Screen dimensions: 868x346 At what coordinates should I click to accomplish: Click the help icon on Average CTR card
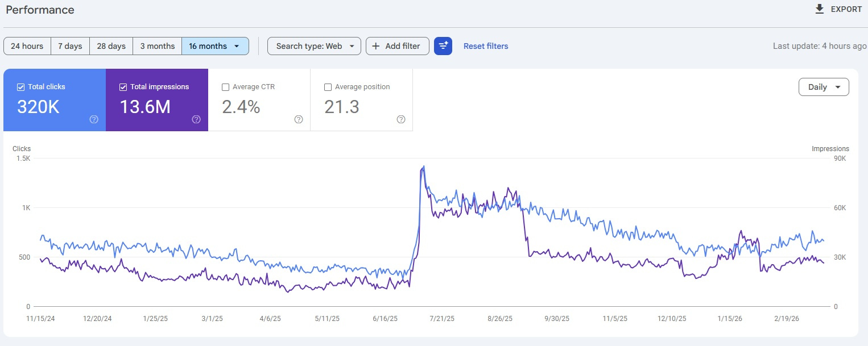pos(299,119)
